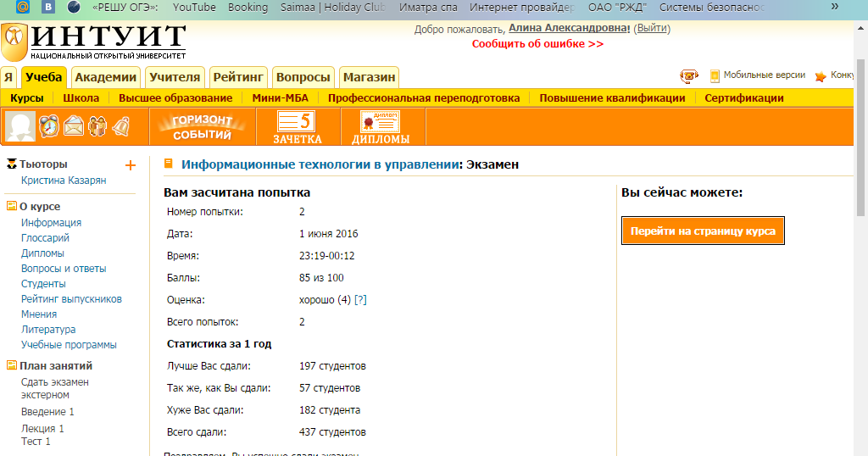Click the [?] grade help link
The image size is (868, 456).
tap(360, 300)
